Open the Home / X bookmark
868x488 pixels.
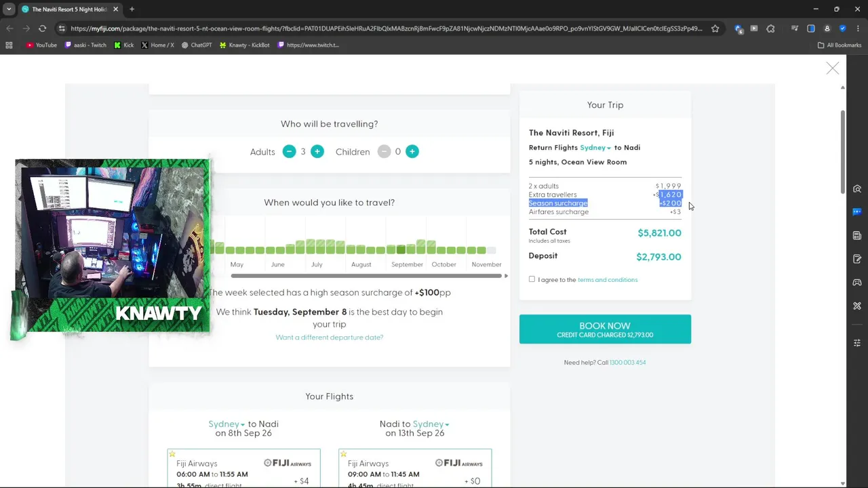[x=157, y=45]
